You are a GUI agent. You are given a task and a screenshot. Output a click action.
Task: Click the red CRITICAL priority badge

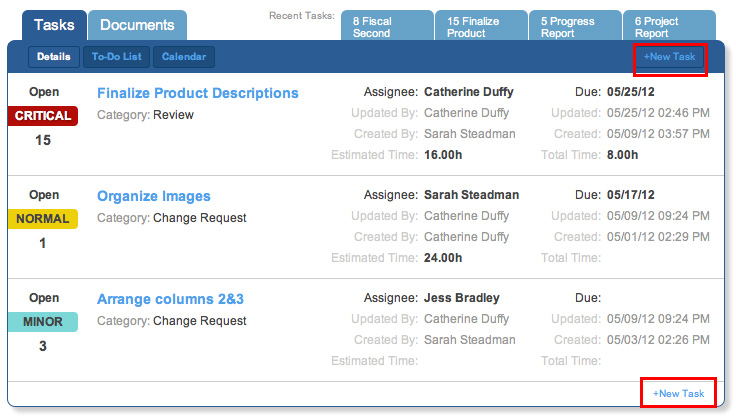click(43, 116)
